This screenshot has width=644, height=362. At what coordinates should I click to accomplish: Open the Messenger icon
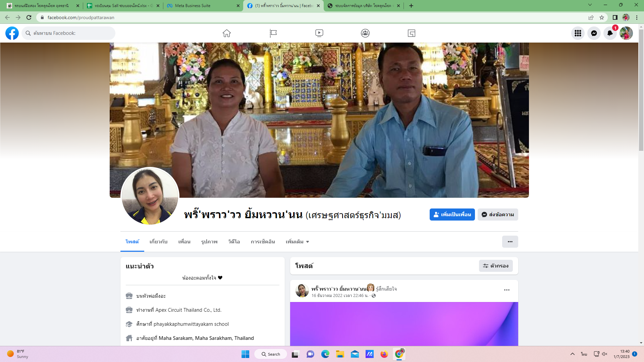(x=594, y=33)
